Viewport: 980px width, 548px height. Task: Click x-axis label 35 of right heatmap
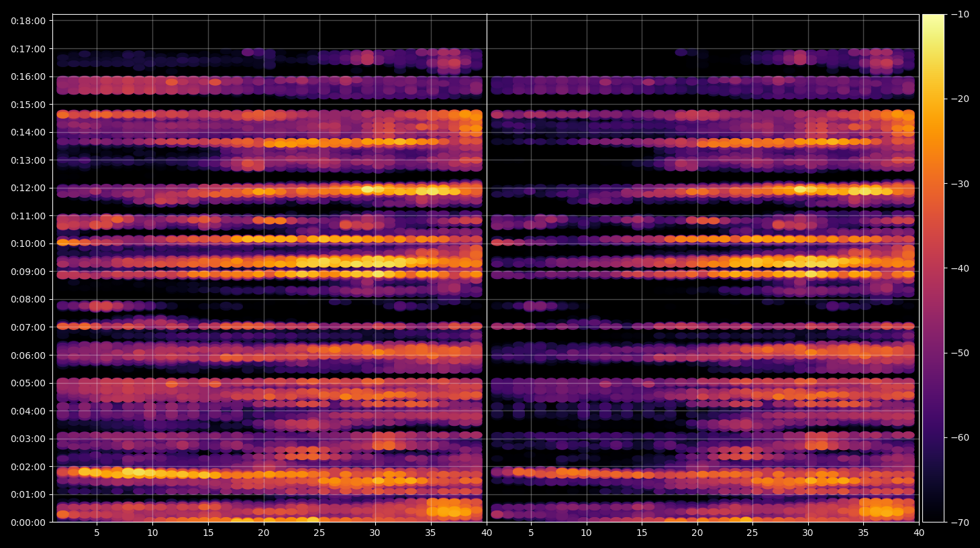click(x=863, y=533)
